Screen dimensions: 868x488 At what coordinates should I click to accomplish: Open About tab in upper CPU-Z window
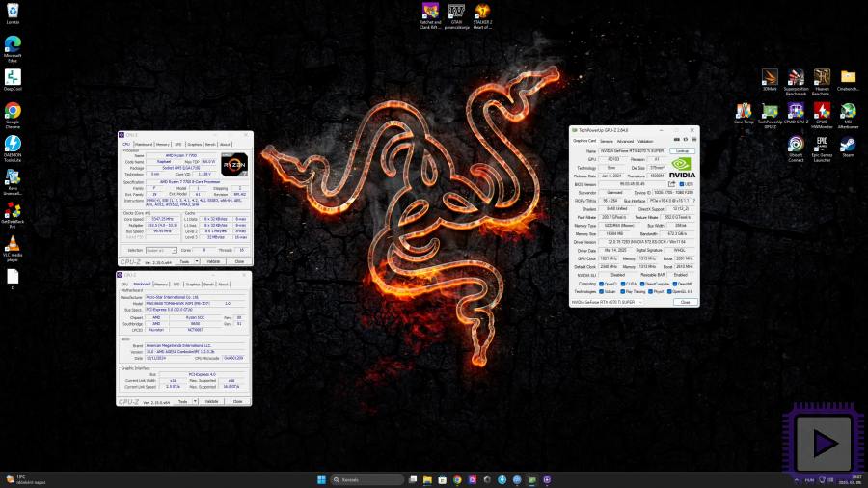point(225,144)
